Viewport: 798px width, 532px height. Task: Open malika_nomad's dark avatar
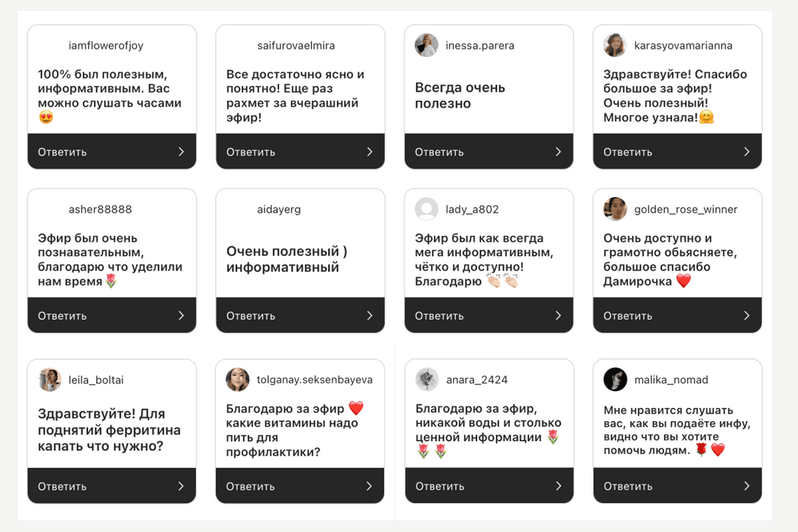coord(615,380)
